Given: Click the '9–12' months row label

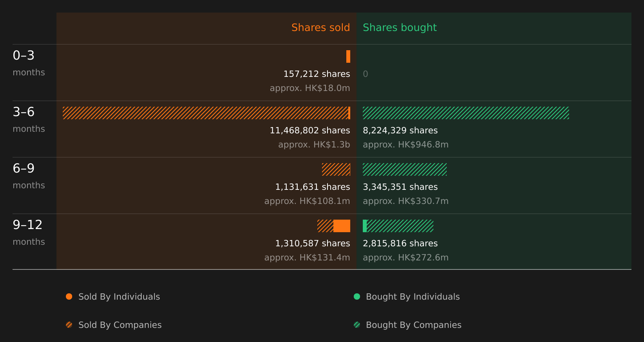Looking at the screenshot, I should pos(27,225).
